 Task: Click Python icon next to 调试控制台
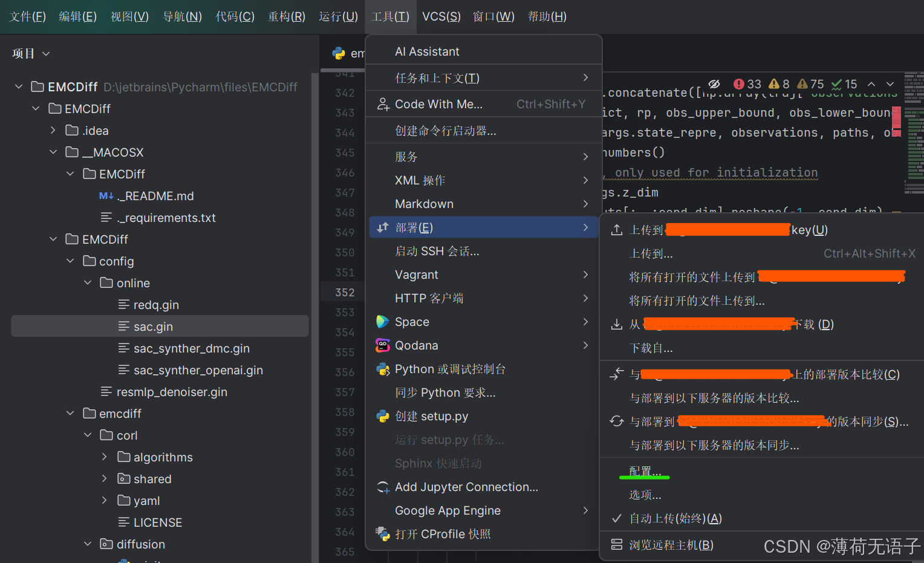pos(383,369)
